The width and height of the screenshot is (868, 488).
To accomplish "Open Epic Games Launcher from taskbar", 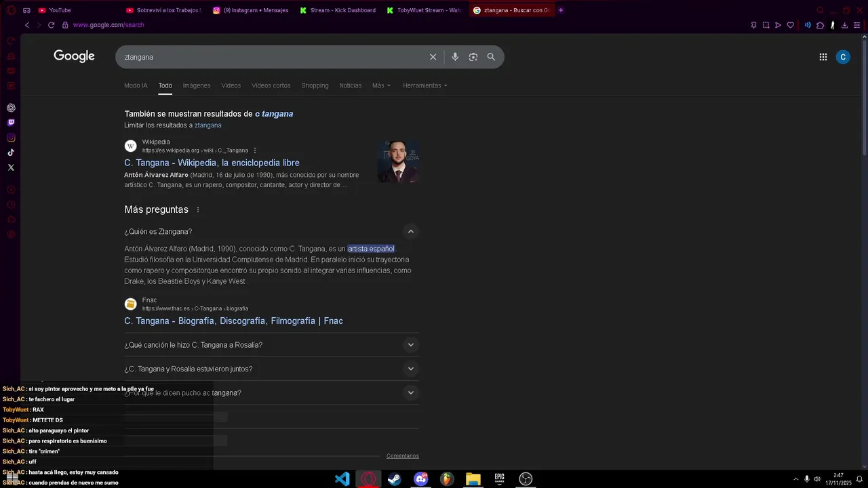I will (499, 479).
